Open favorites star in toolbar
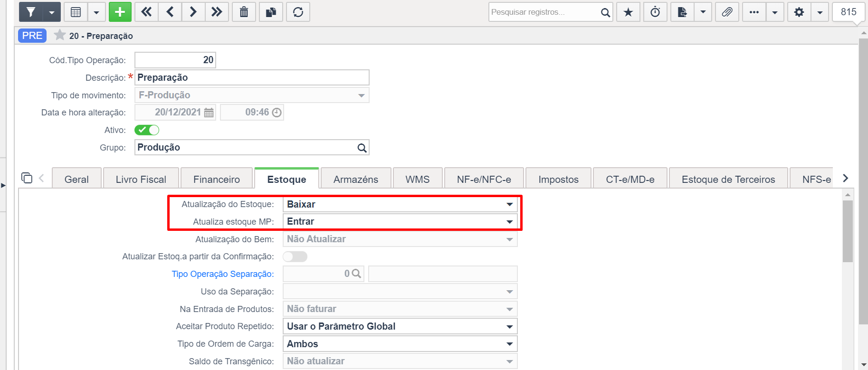The height and width of the screenshot is (370, 868). pos(628,12)
